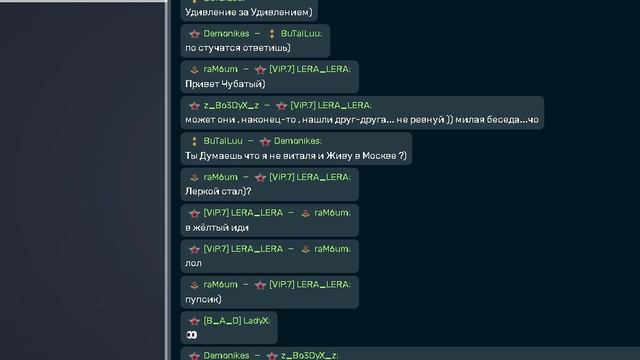The width and height of the screenshot is (640, 360).
Task: Click Demonikes star icon above 'Ты Думаешь' message
Action: 265,142
